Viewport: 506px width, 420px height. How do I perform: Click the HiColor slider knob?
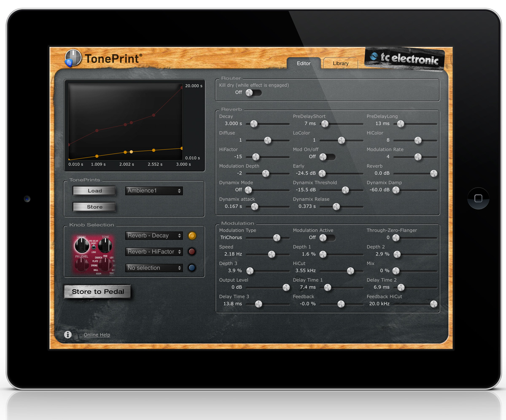coord(418,140)
